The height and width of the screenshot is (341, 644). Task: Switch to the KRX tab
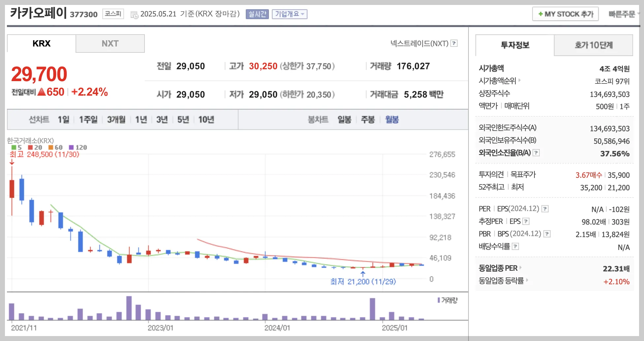pos(42,44)
